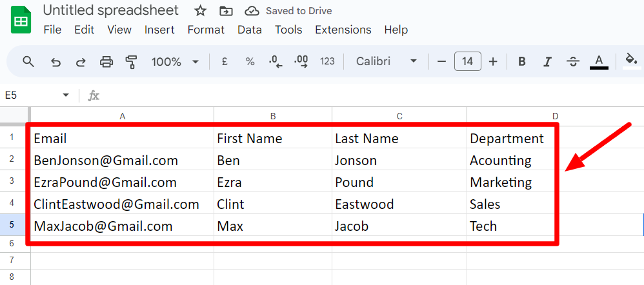
Task: Increase decimal places
Action: [301, 62]
